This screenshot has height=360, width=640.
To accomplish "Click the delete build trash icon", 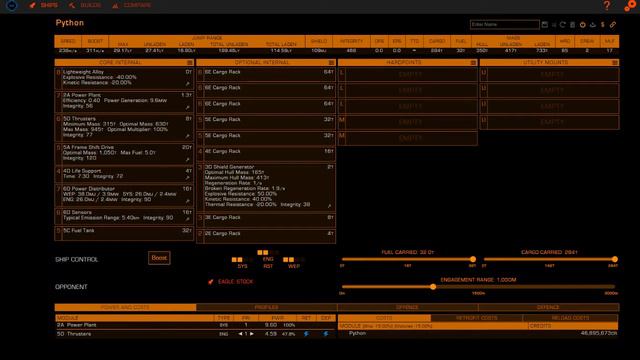I will 572,24.
